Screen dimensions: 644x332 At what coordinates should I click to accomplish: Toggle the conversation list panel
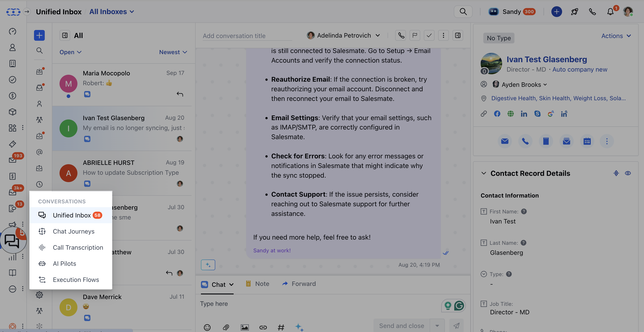tap(65, 36)
